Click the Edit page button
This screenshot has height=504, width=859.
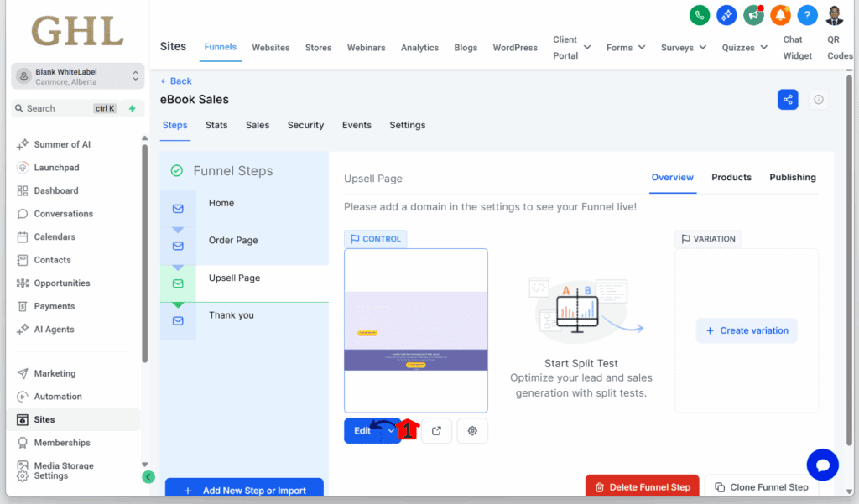click(x=363, y=431)
